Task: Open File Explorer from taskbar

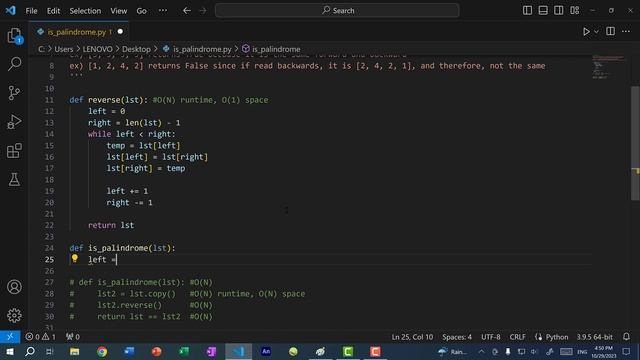Action: [x=74, y=351]
